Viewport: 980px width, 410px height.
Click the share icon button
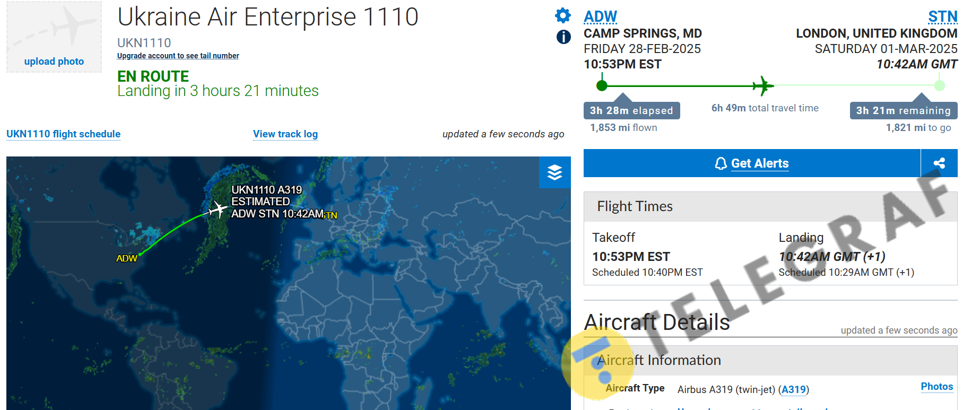point(939,163)
